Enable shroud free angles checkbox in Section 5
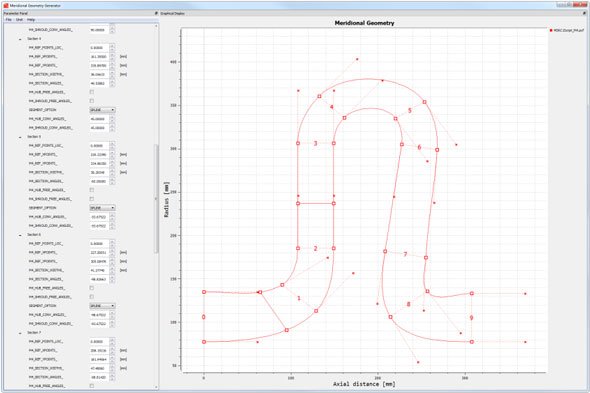Viewport: 590px width, 393px height. tap(92, 199)
